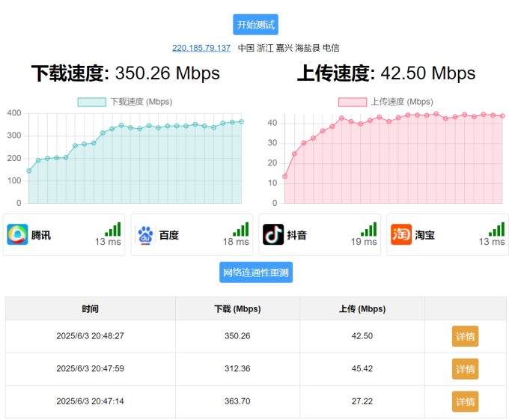Click the 时间 column header
Viewport: 509px width, 420px height.
coord(91,308)
